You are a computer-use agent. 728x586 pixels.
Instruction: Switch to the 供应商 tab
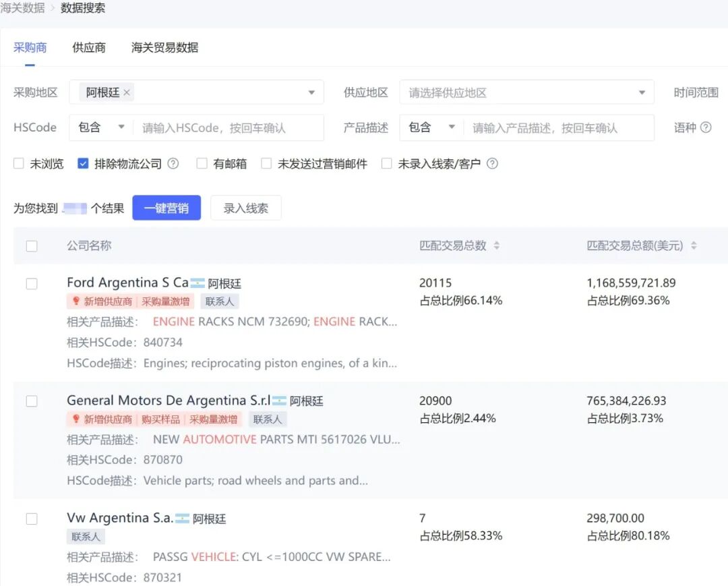coord(89,47)
